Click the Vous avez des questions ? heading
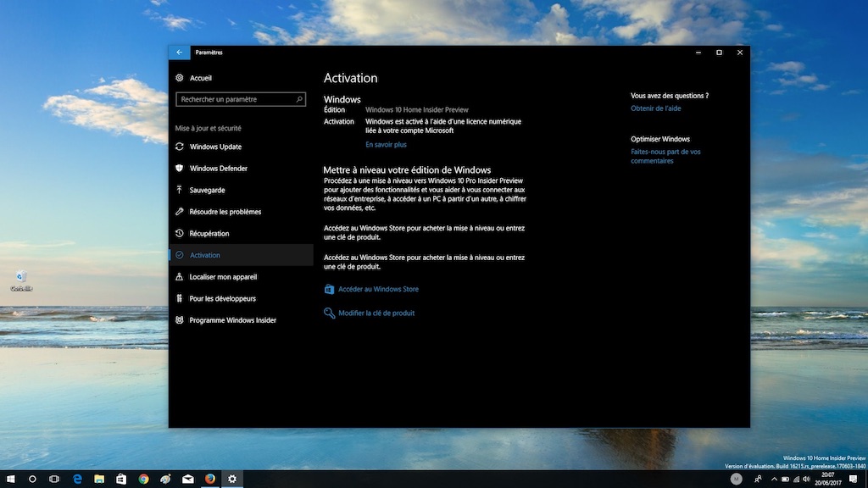868x488 pixels. pyautogui.click(x=670, y=96)
